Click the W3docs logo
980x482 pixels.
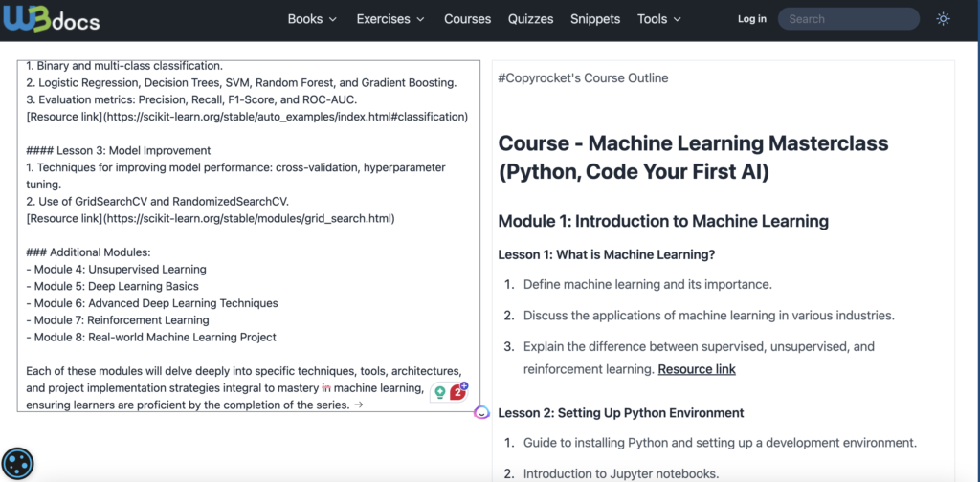click(x=51, y=19)
